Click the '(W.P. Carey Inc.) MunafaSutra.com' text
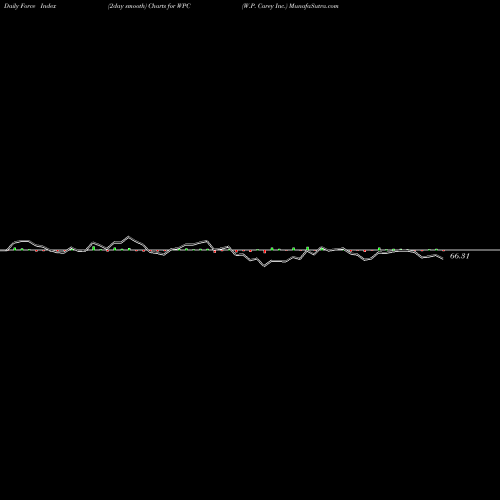The image size is (500, 500). [290, 6]
